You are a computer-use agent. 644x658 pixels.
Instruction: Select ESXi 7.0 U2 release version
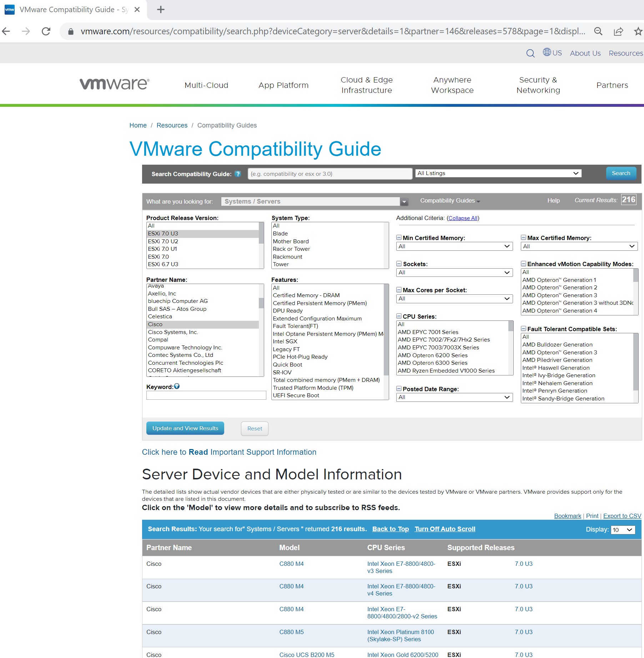(202, 241)
